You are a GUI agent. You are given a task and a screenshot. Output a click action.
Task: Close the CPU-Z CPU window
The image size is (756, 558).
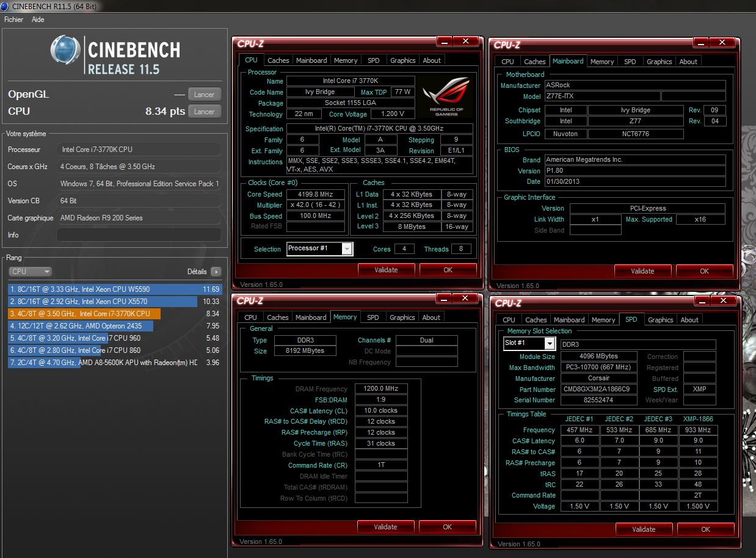click(465, 42)
